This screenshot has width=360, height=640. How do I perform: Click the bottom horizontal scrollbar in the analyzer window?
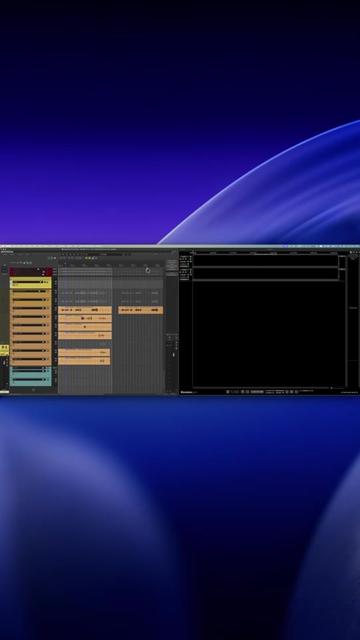pos(269,388)
